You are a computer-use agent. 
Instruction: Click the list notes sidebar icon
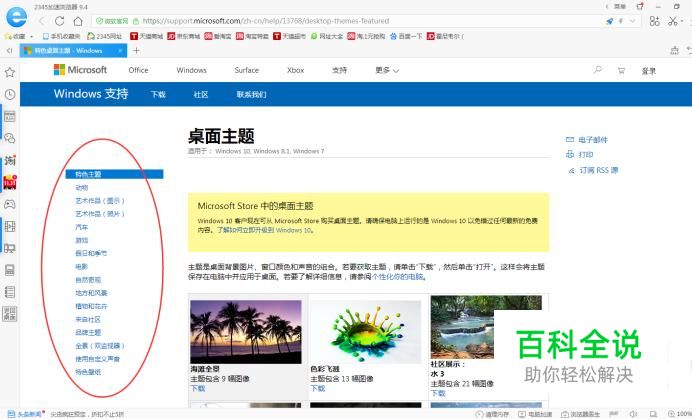[x=10, y=292]
